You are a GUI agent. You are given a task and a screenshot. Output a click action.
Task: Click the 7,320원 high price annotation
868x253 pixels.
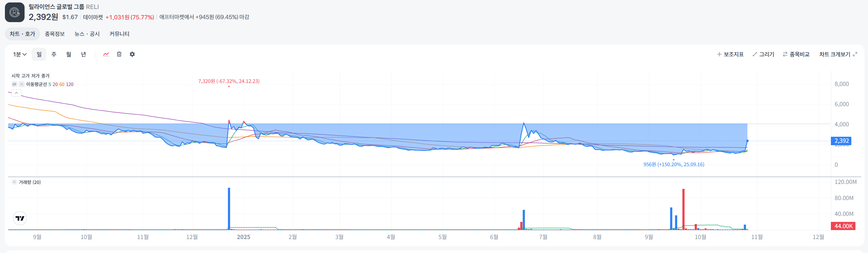(x=229, y=81)
